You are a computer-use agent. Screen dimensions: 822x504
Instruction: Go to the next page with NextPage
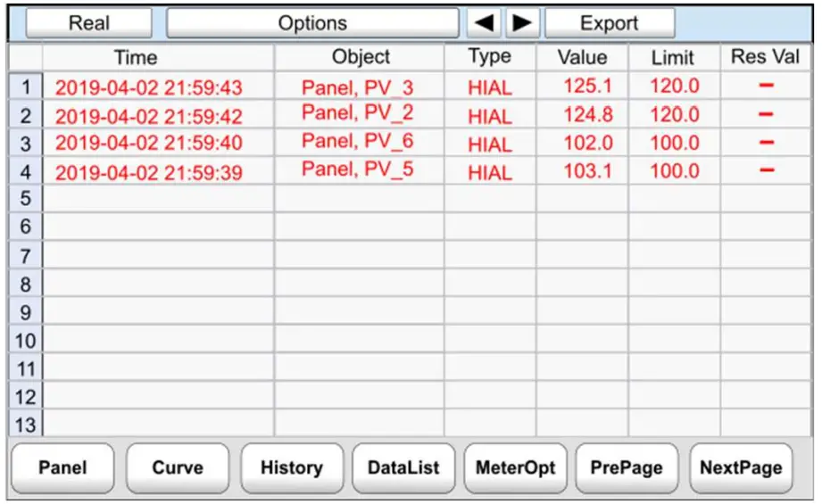[x=741, y=467]
